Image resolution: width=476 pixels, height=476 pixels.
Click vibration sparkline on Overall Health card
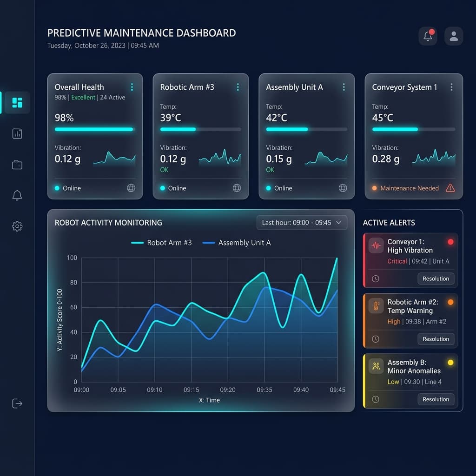click(114, 158)
